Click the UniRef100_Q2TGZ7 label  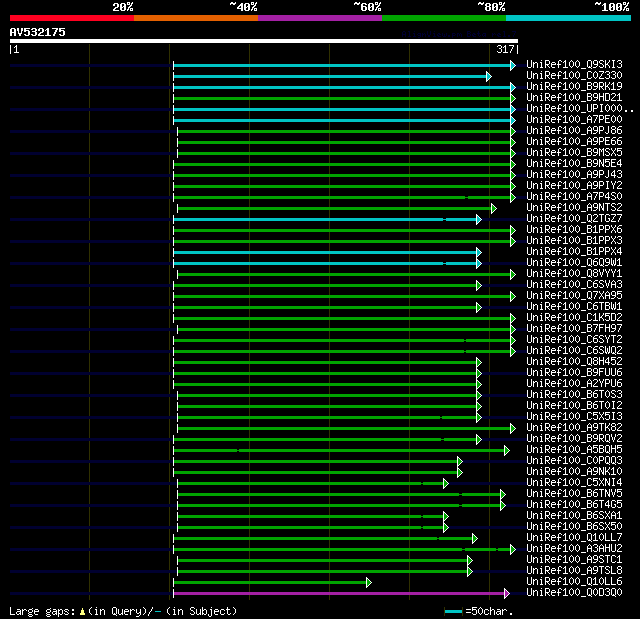click(x=574, y=219)
